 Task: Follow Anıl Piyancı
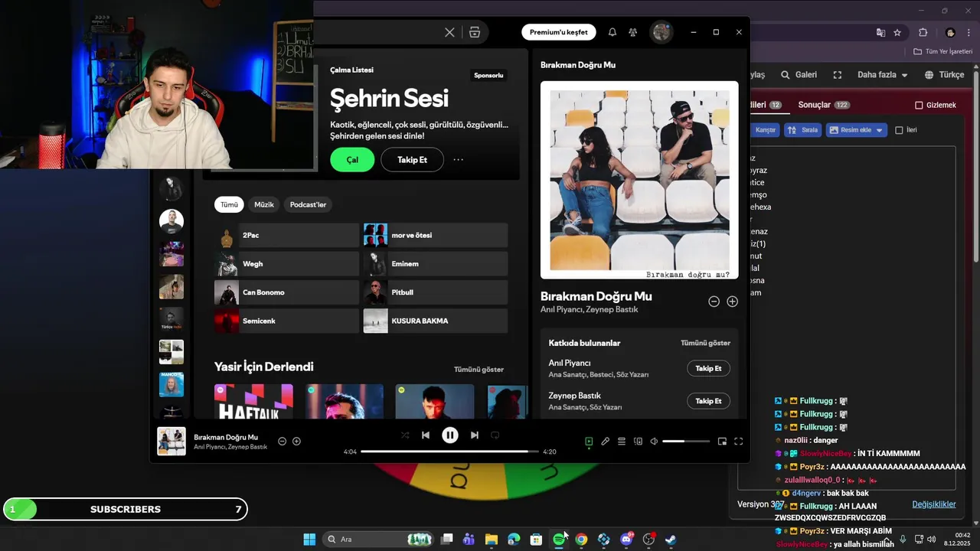point(708,368)
